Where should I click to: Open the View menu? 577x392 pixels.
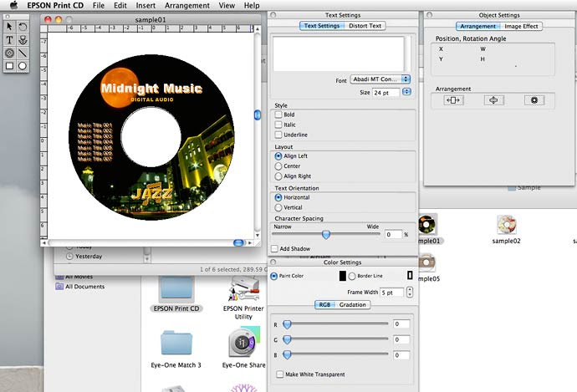click(227, 6)
